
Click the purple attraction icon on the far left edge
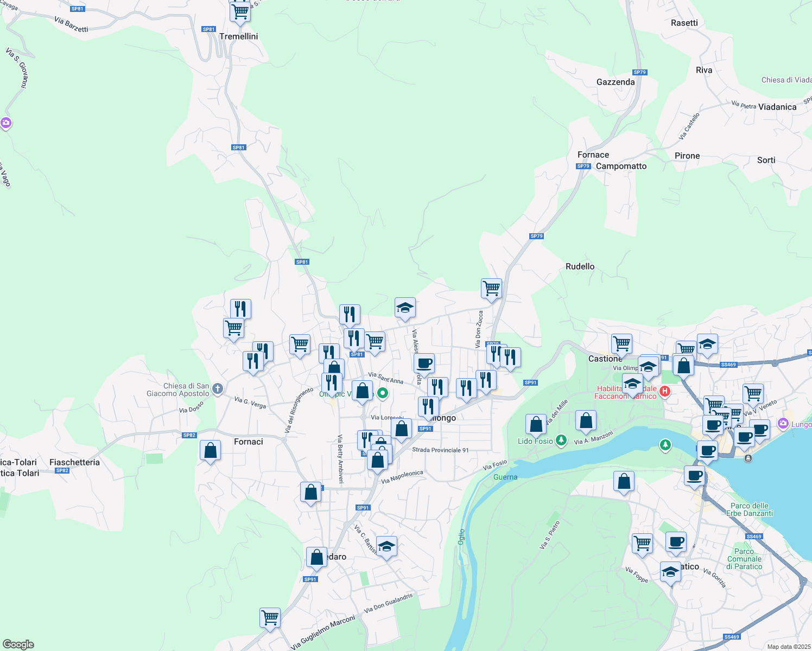coord(5,123)
